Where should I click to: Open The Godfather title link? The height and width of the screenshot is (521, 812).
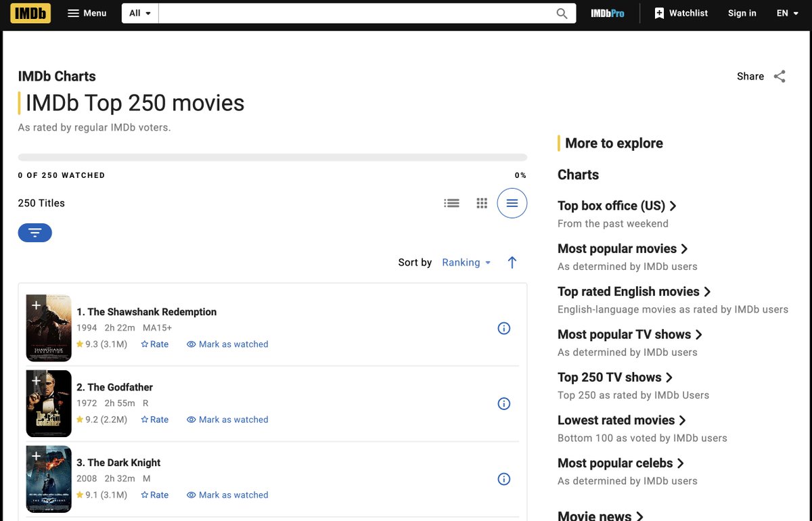pos(115,387)
